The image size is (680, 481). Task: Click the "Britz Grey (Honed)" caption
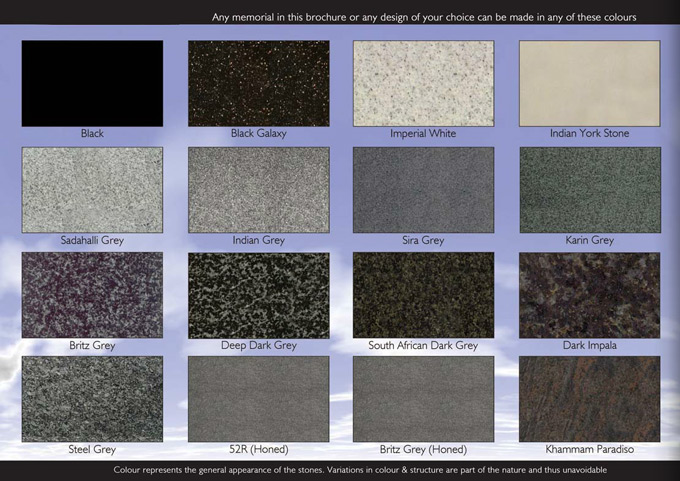pos(423,449)
